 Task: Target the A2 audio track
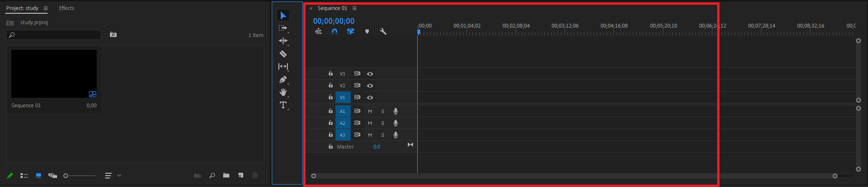[343, 123]
